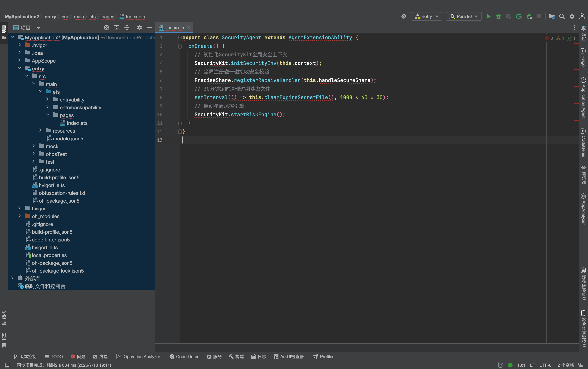Expand the oh_modules folder
The image size is (588, 369).
pyautogui.click(x=19, y=216)
